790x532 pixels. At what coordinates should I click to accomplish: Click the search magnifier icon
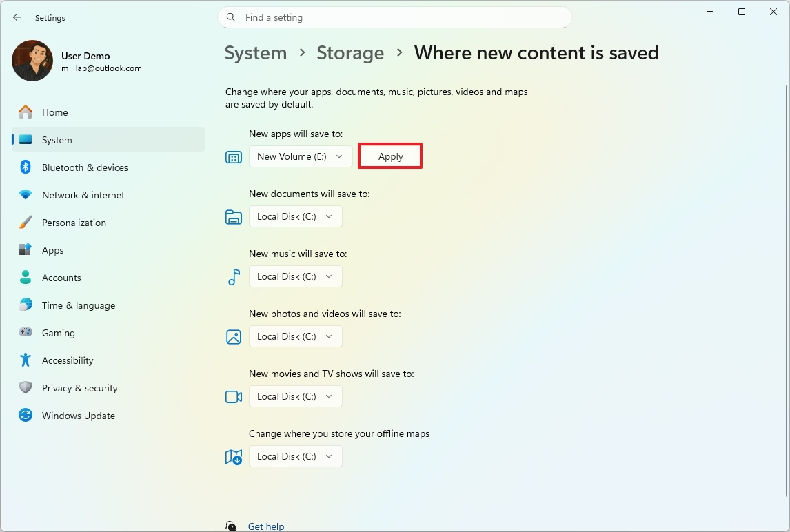(232, 17)
